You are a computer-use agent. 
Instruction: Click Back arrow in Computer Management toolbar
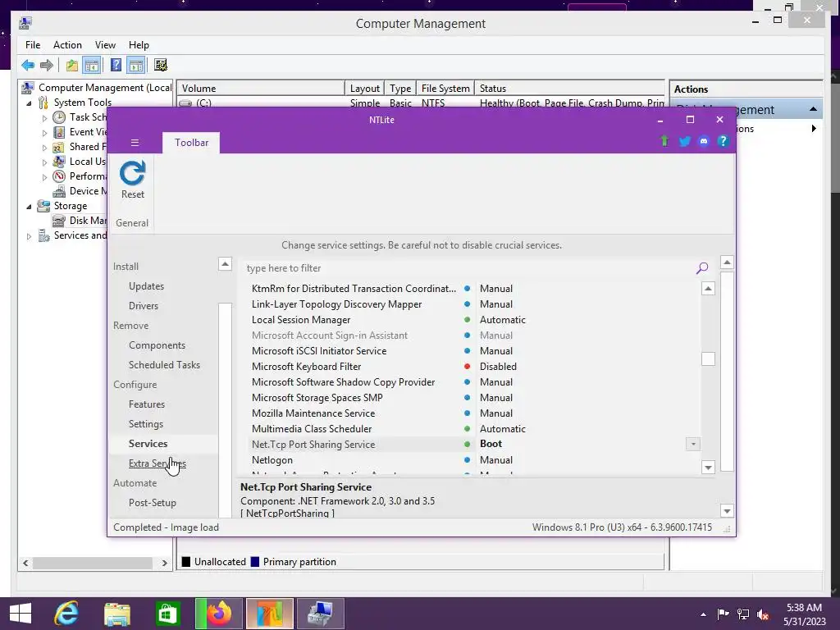point(28,66)
